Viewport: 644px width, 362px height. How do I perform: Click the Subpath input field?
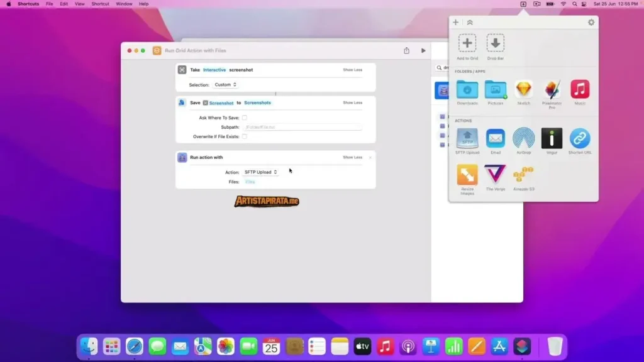[302, 127]
